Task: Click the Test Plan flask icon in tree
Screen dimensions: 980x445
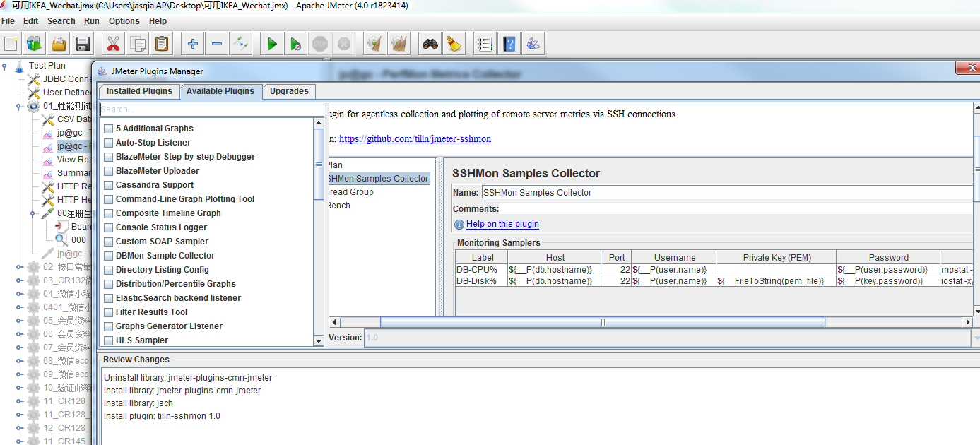Action: [x=19, y=66]
